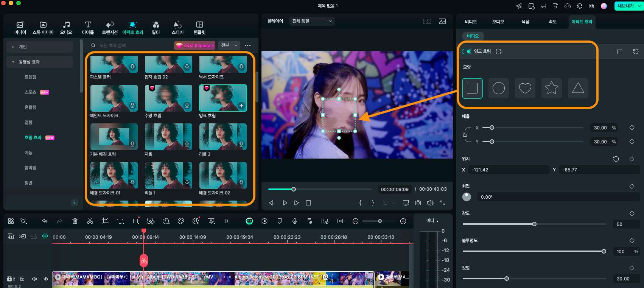Zoom in the timeline with plus button
Viewport: 644px width, 288px height.
click(x=403, y=221)
